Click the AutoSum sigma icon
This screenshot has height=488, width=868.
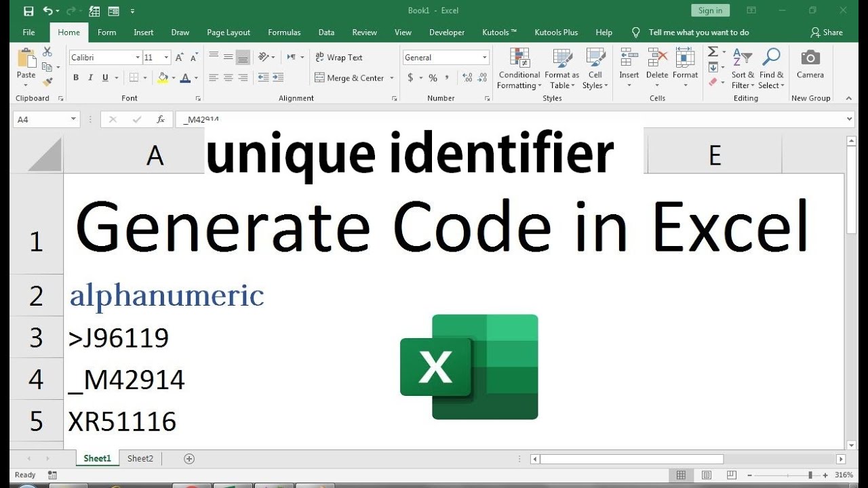[713, 52]
